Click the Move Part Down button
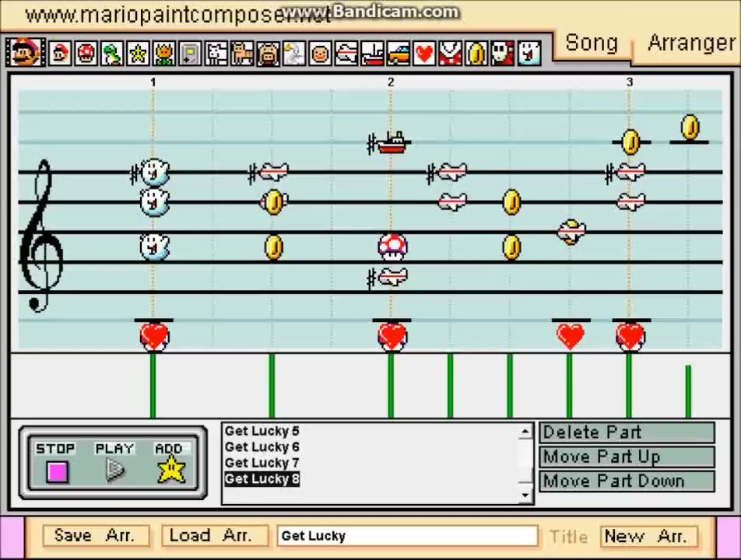Viewport: 741px width, 560px height. point(627,481)
